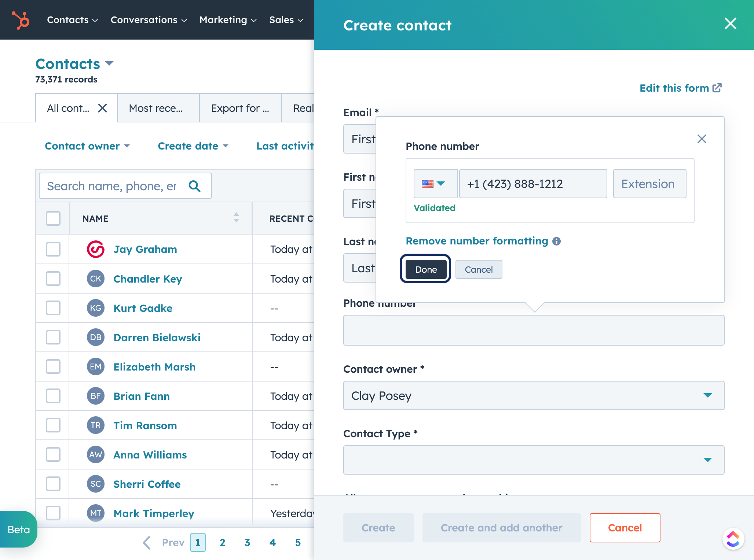
Task: Open the Create date filter dropdown
Action: click(193, 146)
